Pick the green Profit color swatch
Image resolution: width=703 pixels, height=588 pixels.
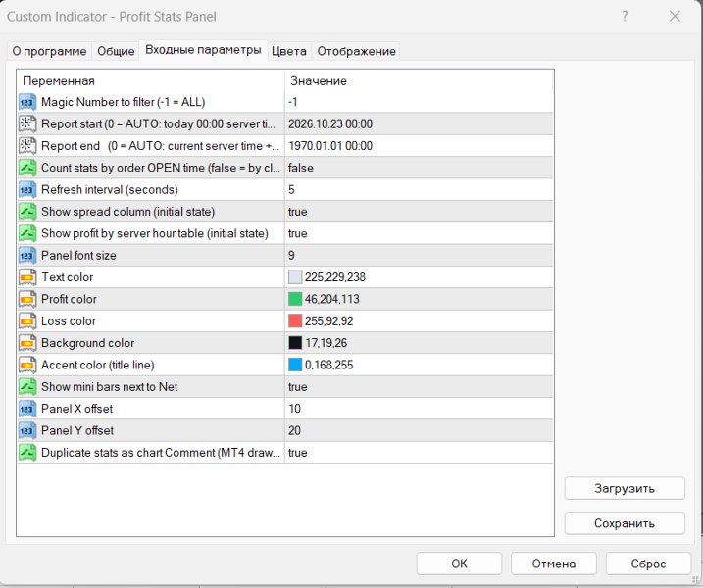(x=295, y=299)
